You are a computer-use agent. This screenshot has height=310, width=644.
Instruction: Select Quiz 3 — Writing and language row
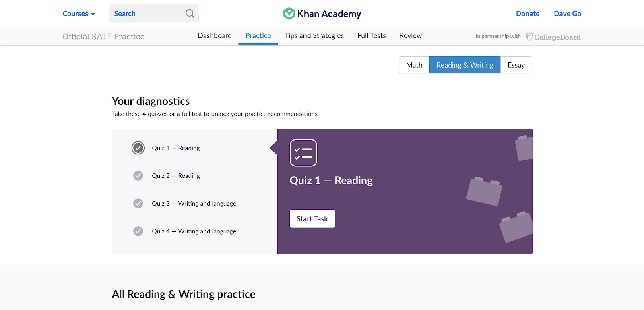pyautogui.click(x=195, y=204)
